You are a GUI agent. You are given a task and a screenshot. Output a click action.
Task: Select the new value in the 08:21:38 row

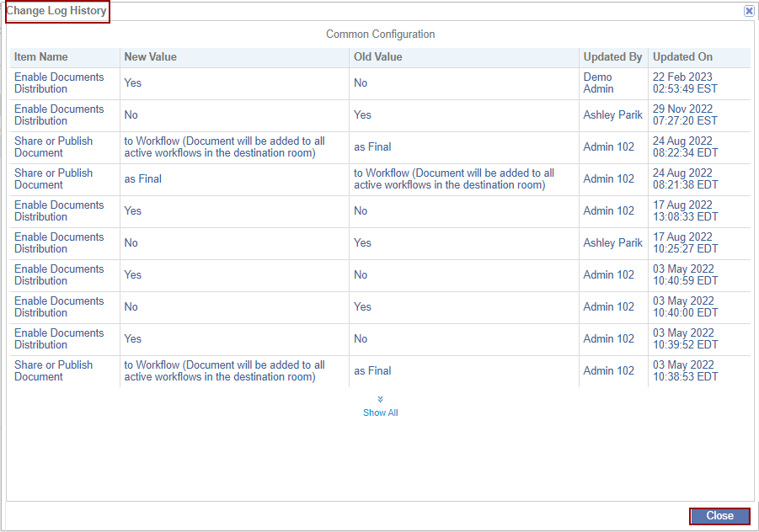click(143, 178)
